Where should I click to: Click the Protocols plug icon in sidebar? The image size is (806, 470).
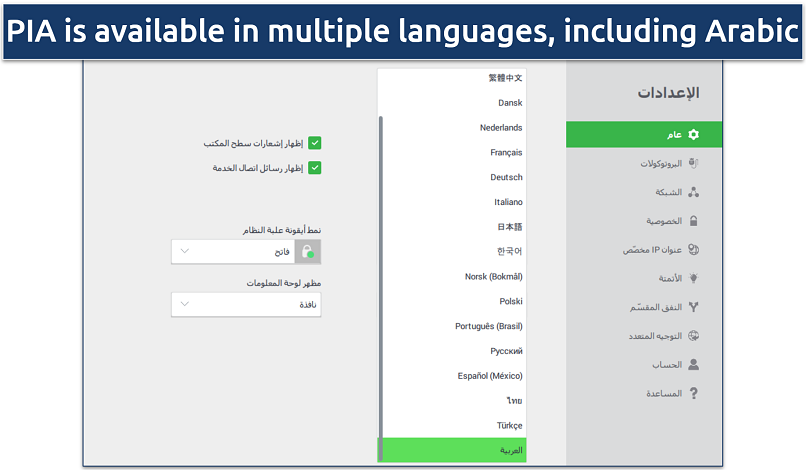click(694, 163)
